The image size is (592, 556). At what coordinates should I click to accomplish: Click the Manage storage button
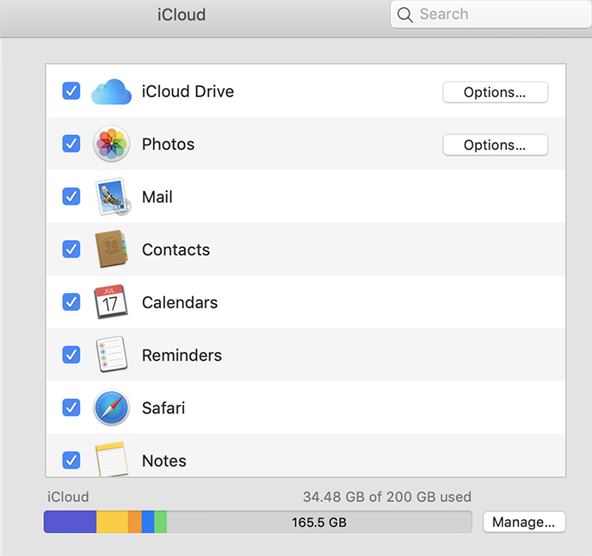(x=524, y=522)
